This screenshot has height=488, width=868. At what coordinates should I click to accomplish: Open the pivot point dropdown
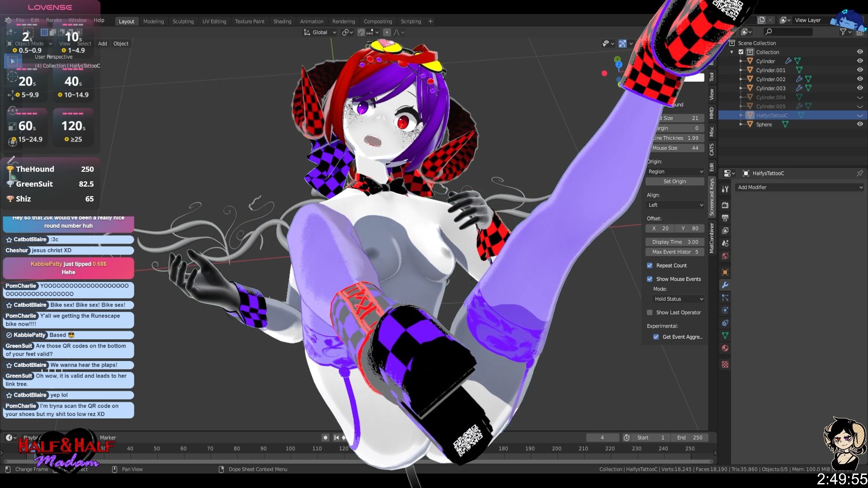coord(347,32)
